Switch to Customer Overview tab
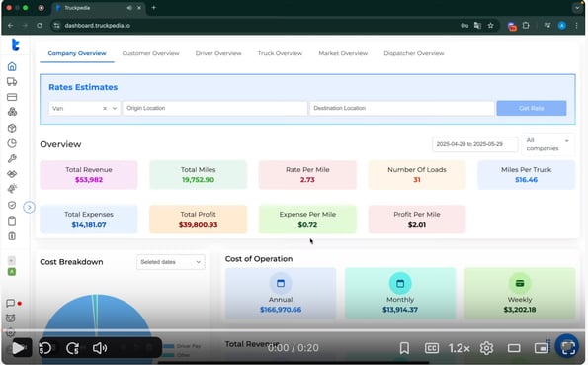 point(151,53)
